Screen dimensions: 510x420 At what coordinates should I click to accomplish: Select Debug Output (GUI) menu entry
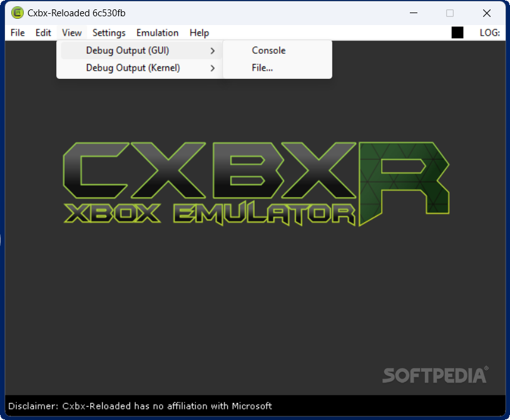tap(141, 51)
